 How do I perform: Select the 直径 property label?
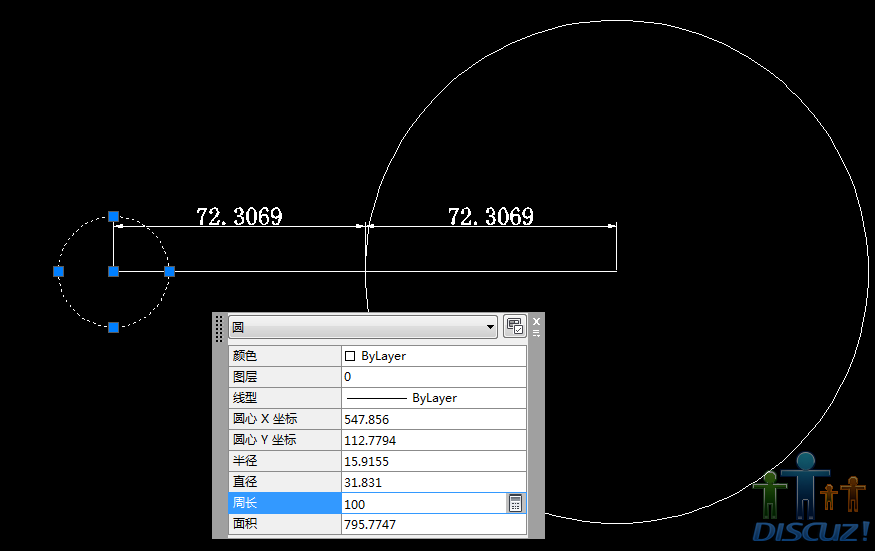coord(285,482)
